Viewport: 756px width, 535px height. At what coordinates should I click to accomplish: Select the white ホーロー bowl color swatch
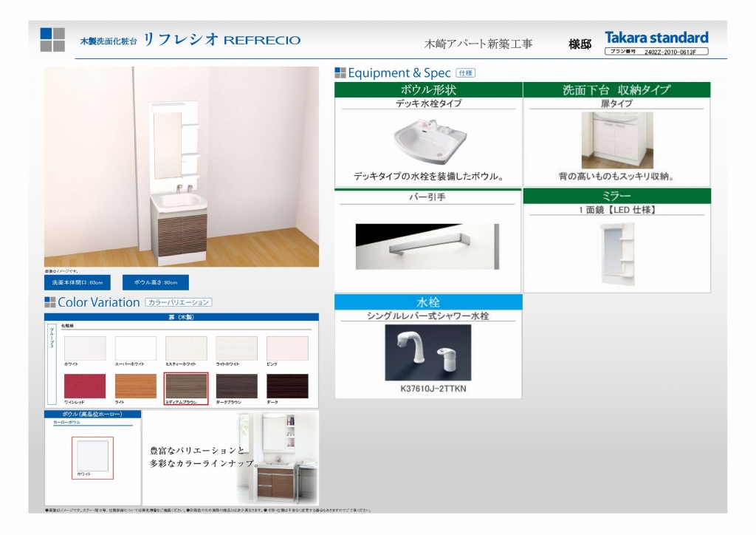click(92, 455)
